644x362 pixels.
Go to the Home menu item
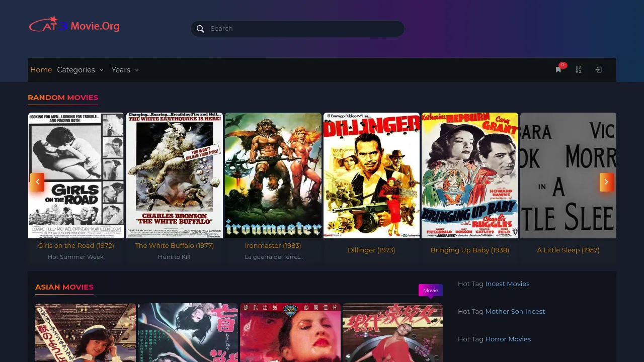point(41,70)
